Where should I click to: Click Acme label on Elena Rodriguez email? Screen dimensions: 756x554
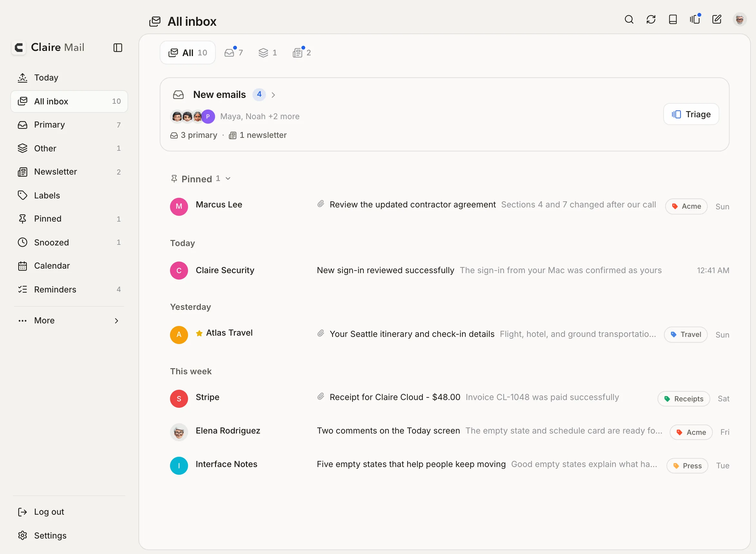point(691,432)
